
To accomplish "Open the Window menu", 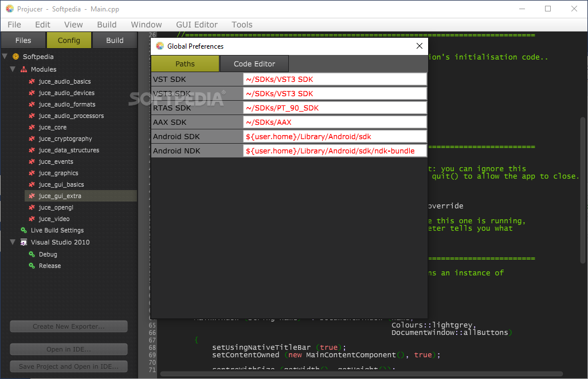I will [146, 25].
